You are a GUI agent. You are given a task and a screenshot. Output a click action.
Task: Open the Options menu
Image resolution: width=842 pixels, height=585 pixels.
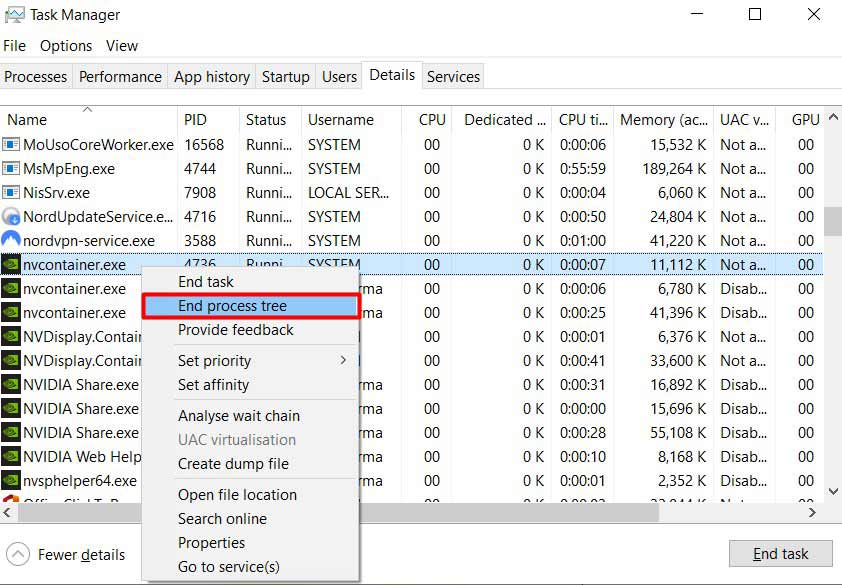point(66,46)
